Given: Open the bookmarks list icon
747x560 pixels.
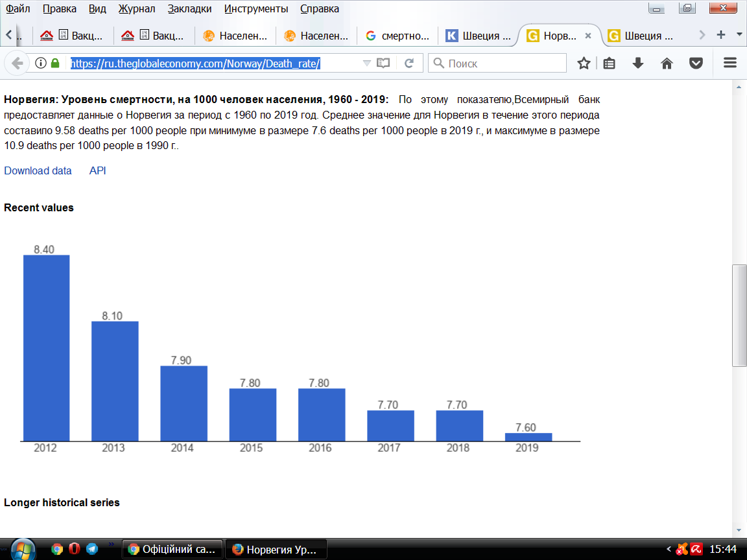Looking at the screenshot, I should 610,64.
